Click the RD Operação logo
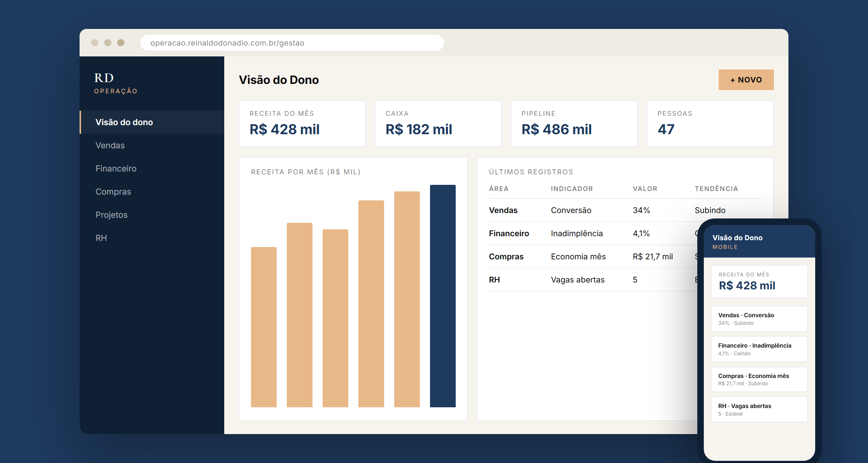 pos(116,83)
